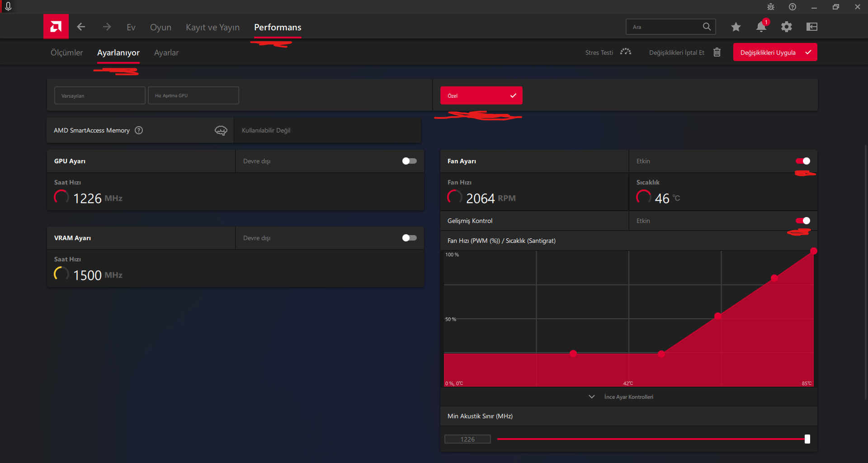868x463 pixels.
Task: Open settings gear icon
Action: click(x=787, y=27)
